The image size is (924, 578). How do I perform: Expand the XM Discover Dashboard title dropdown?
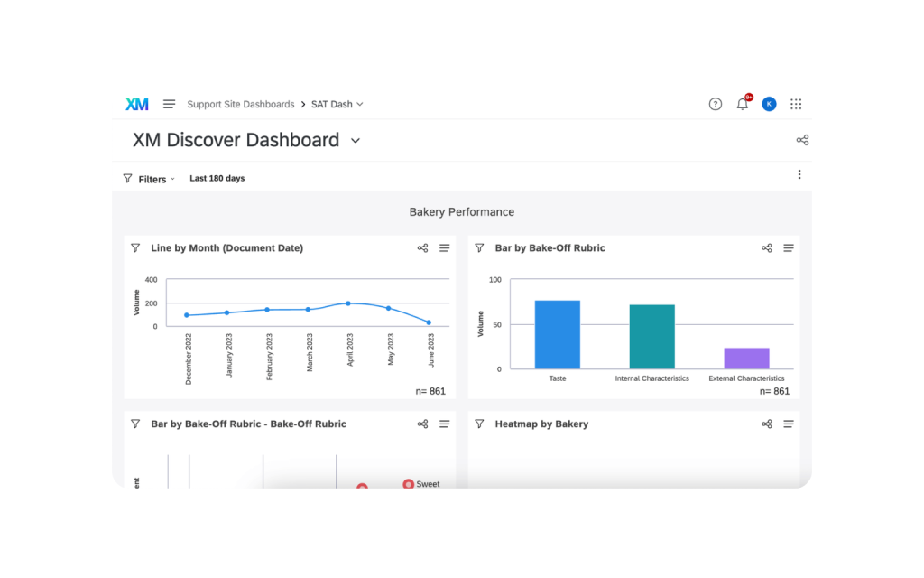[356, 141]
